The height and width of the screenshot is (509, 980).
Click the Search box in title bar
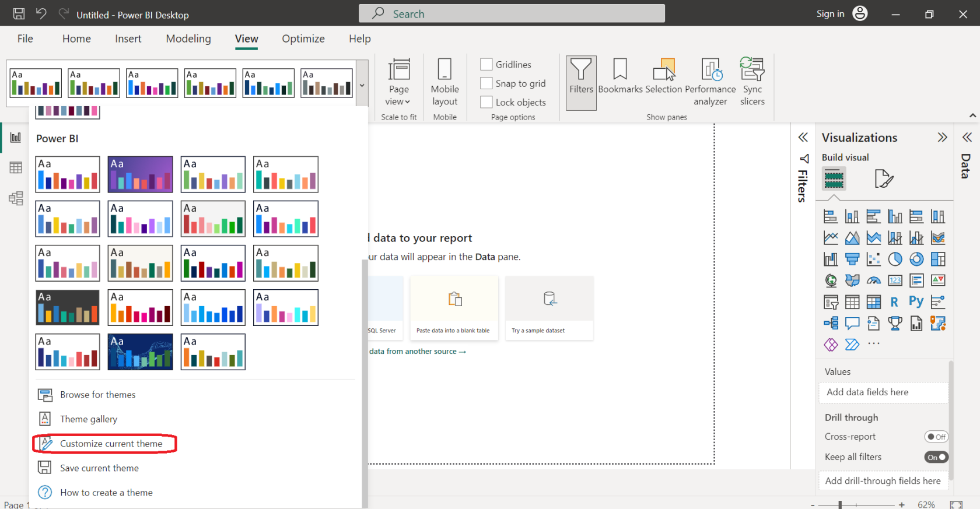512,14
